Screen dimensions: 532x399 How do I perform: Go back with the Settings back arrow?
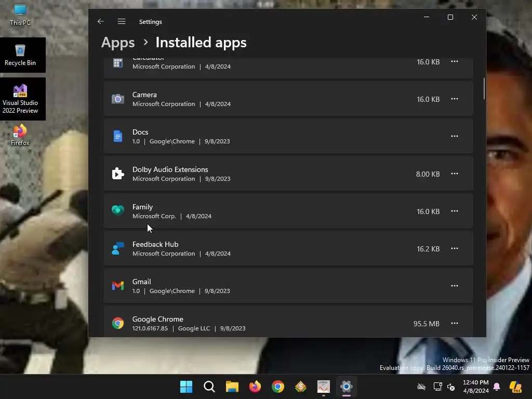[x=100, y=21]
